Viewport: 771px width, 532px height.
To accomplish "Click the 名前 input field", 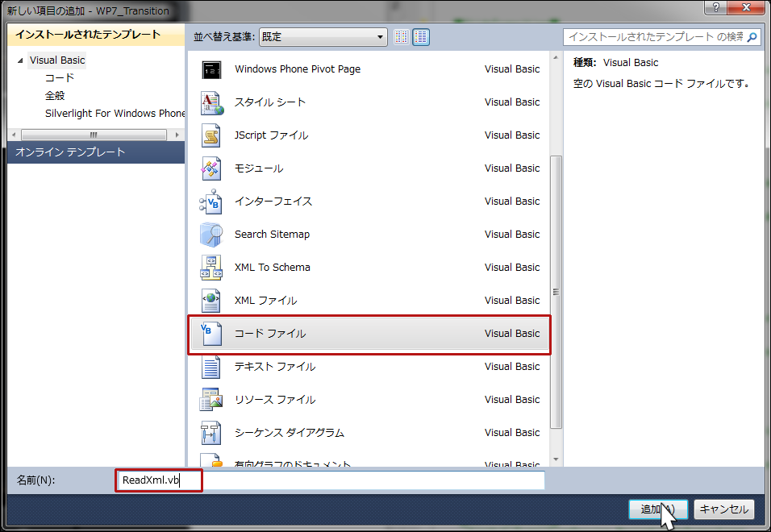I will 330,480.
